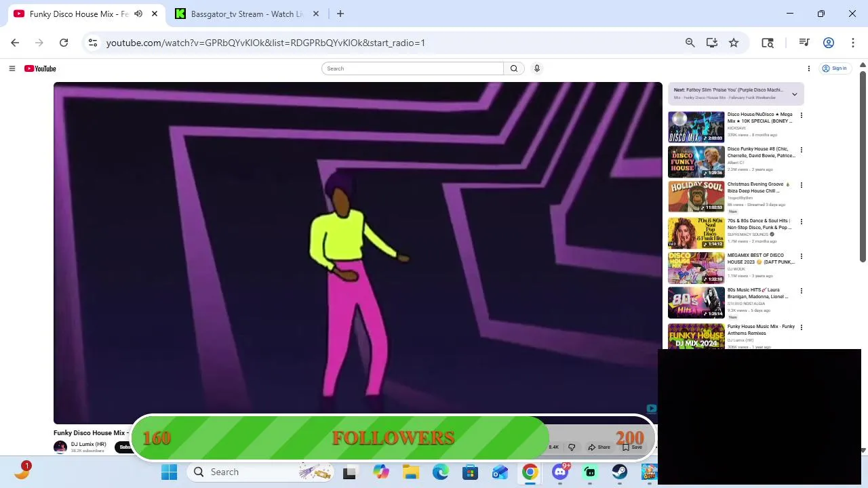
Task: Reload the page with the refresh icon
Action: click(64, 43)
